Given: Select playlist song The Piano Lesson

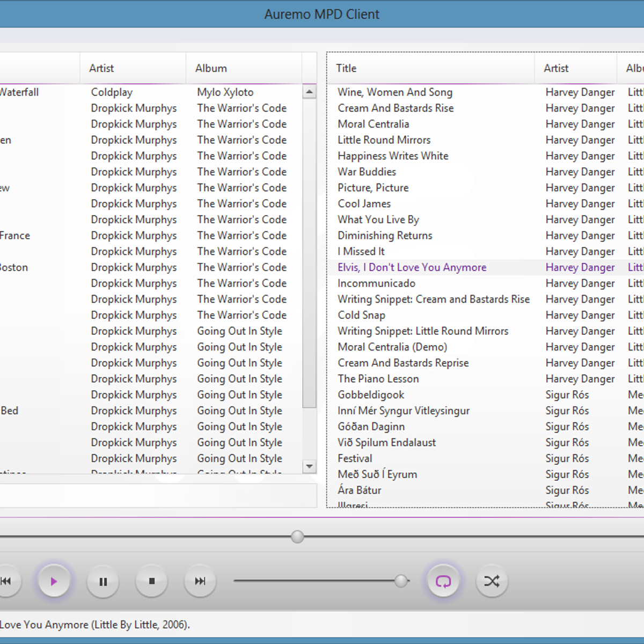Looking at the screenshot, I should (486, 379).
